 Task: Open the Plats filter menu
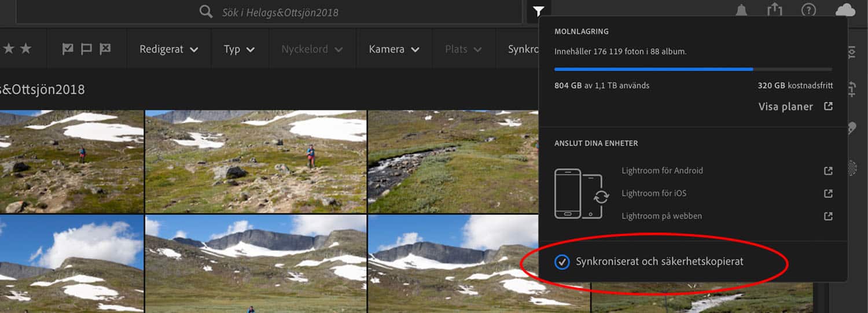[463, 49]
